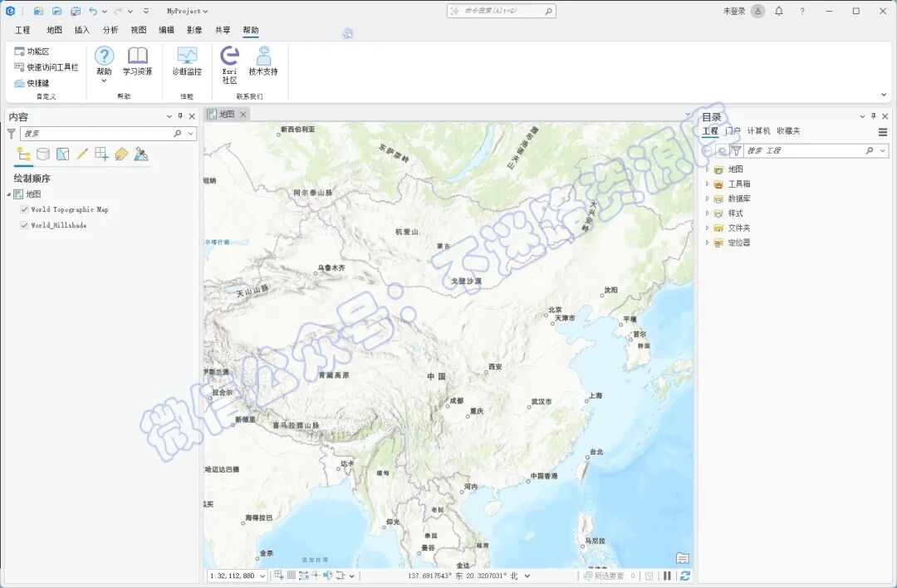Screen dimensions: 897x588
Task: Click the 未登录 sign-in status
Action: pos(734,11)
